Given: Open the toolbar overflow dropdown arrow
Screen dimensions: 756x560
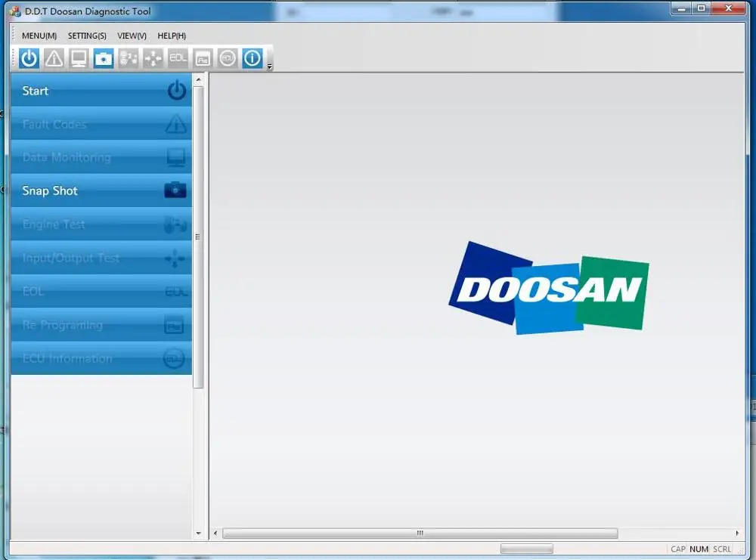Looking at the screenshot, I should (268, 67).
